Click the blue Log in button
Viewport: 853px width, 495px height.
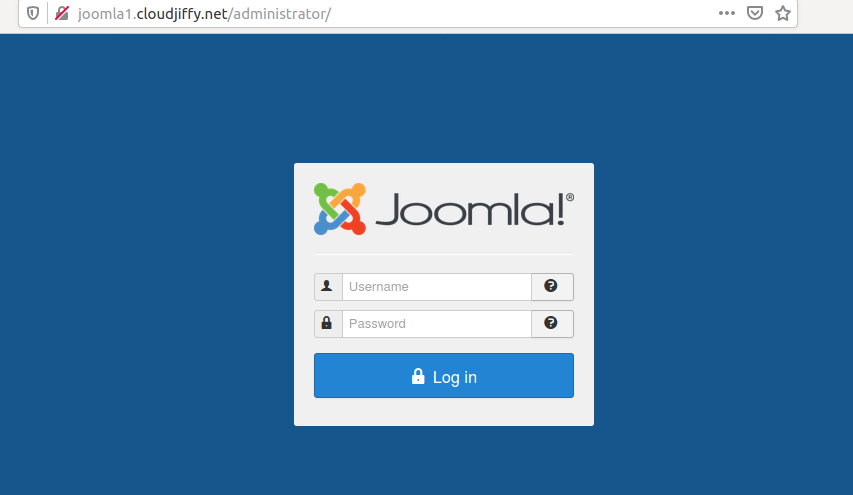[x=444, y=375]
